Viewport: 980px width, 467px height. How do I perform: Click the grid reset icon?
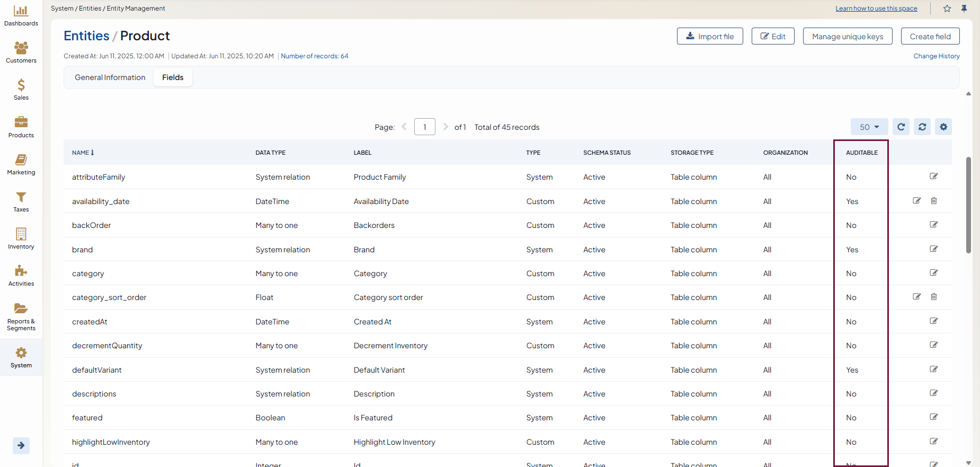pos(922,127)
